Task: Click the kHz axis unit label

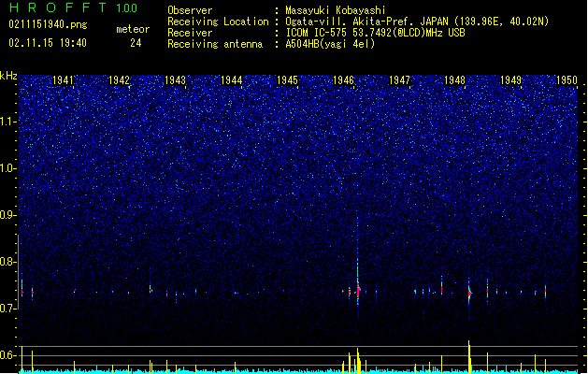Action: 8,76
